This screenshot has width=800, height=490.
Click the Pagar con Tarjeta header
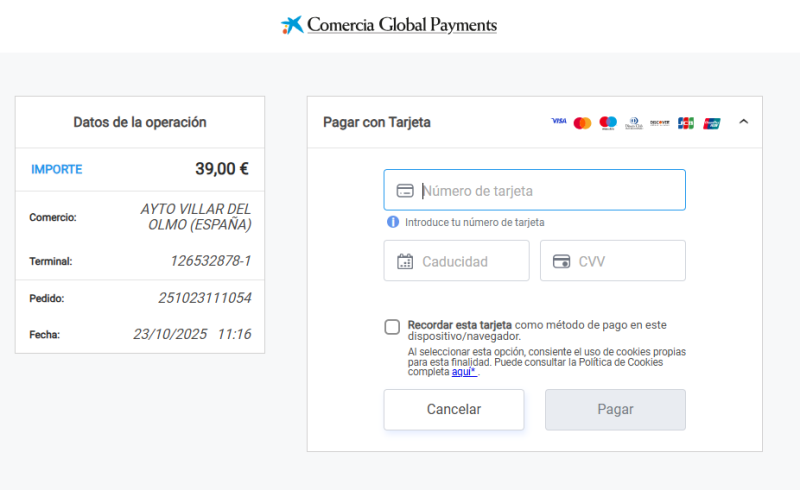point(377,122)
